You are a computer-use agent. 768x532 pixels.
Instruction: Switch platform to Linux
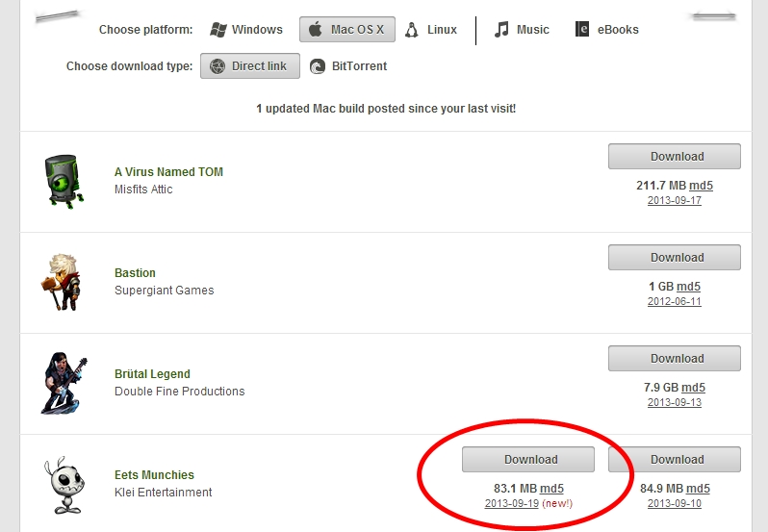click(x=431, y=30)
